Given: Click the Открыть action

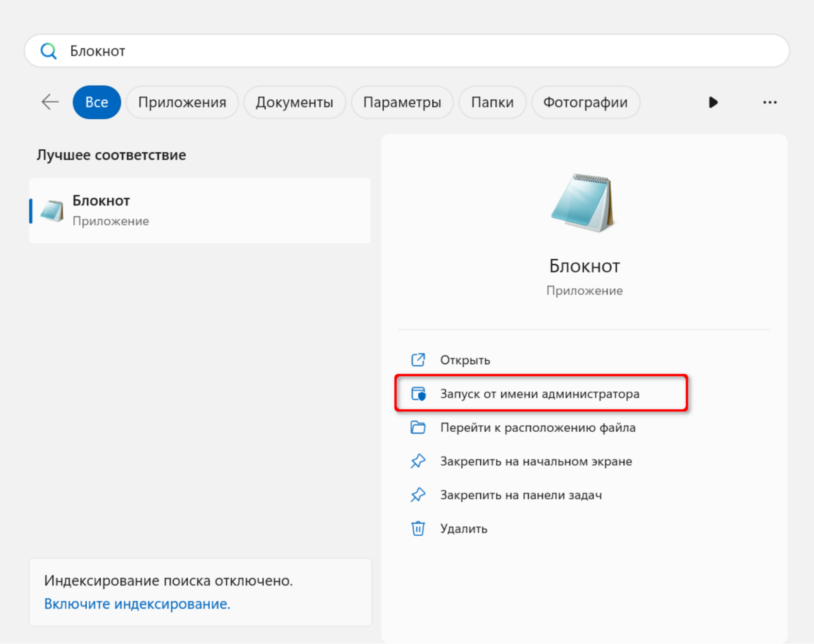Looking at the screenshot, I should (465, 360).
